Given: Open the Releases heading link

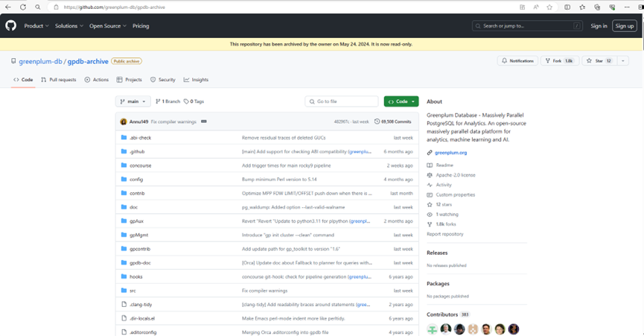Looking at the screenshot, I should coord(437,253).
